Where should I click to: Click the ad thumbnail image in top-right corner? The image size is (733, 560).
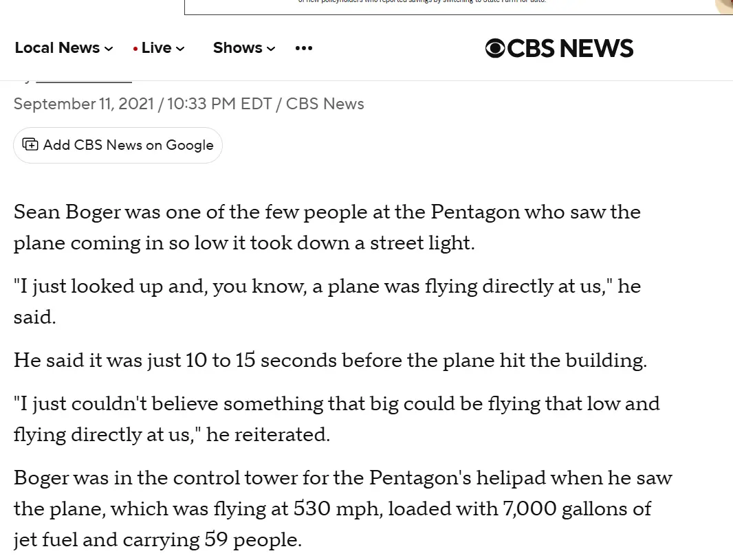pyautogui.click(x=724, y=6)
